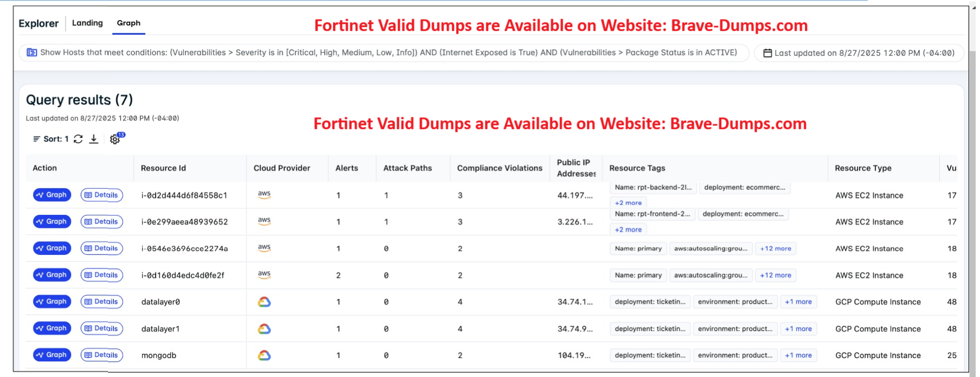The image size is (980, 377).
Task: Switch to the Landing tab
Action: point(87,23)
